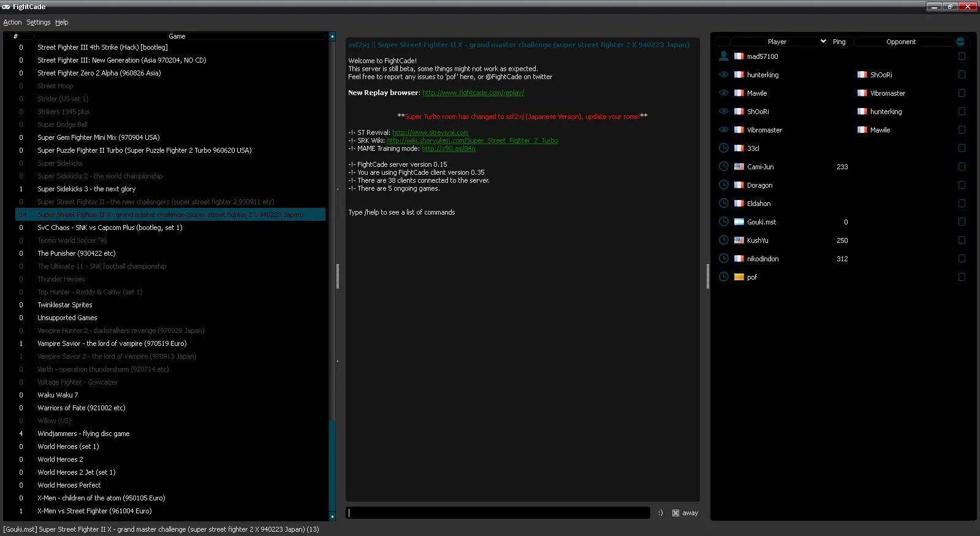Click the flag beside opponent ShOoRi

pyautogui.click(x=862, y=75)
